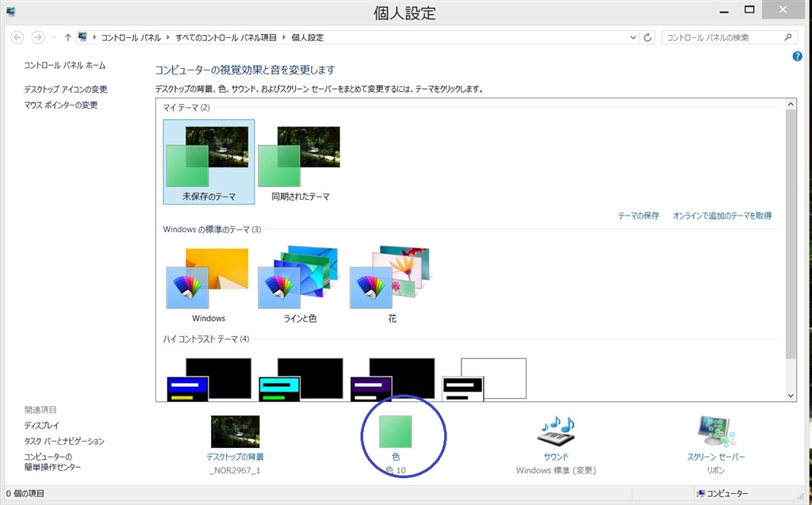Image resolution: width=812 pixels, height=505 pixels.
Task: Go up one level with the Up arrow
Action: click(68, 37)
